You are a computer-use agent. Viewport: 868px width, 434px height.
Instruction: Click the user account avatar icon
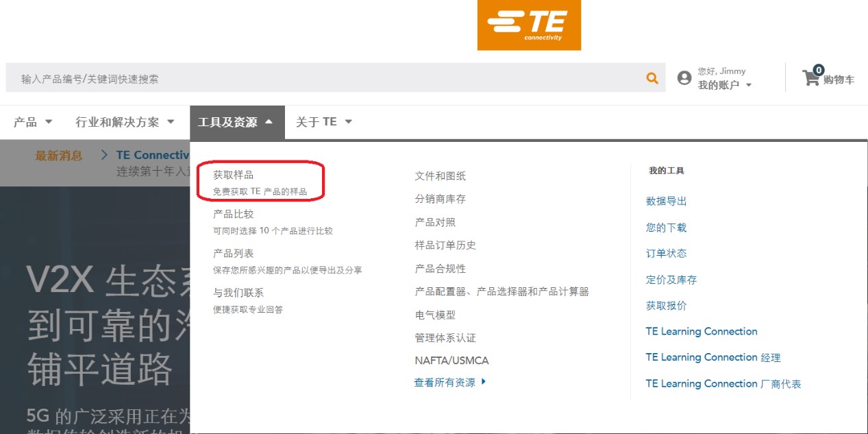coord(684,78)
